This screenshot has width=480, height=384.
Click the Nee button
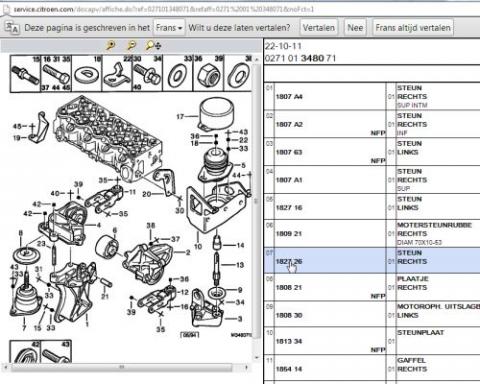coord(355,28)
